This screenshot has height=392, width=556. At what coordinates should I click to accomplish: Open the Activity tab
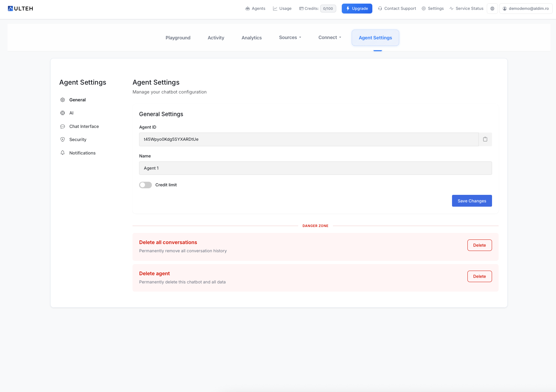point(216,37)
